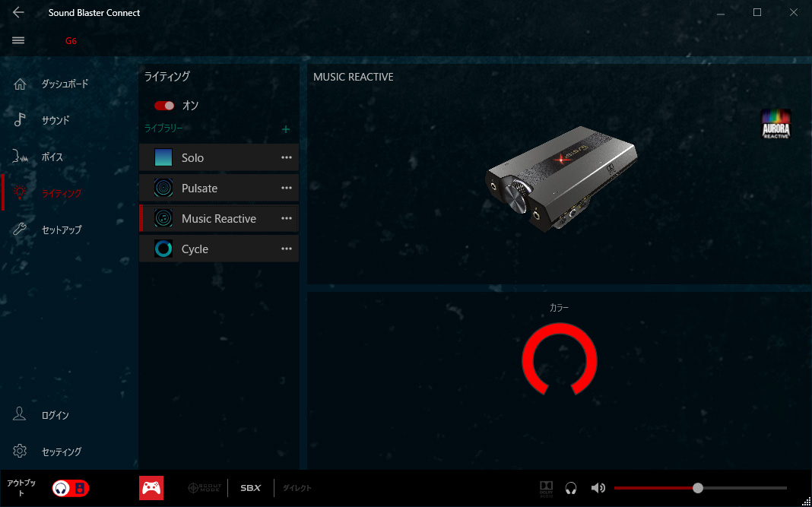Add a new lighting library preset
Screen dimensions: 812x507
coord(286,129)
